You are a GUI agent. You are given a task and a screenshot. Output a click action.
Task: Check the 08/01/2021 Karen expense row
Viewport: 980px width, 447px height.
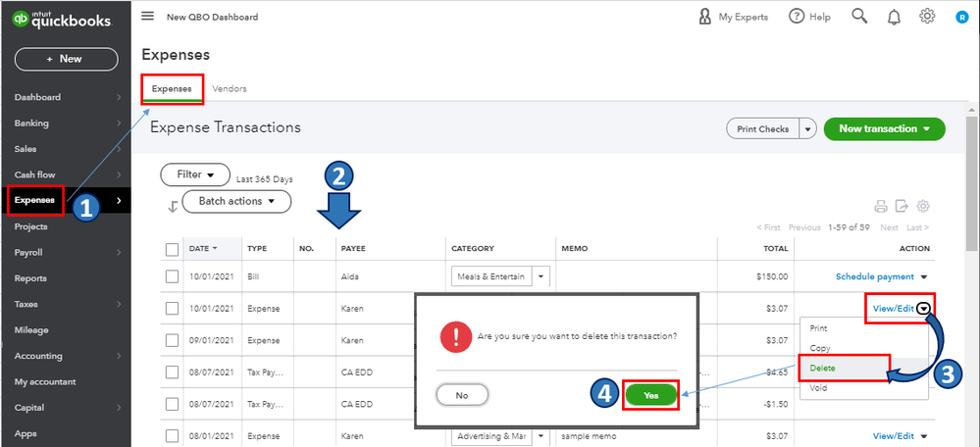(172, 436)
